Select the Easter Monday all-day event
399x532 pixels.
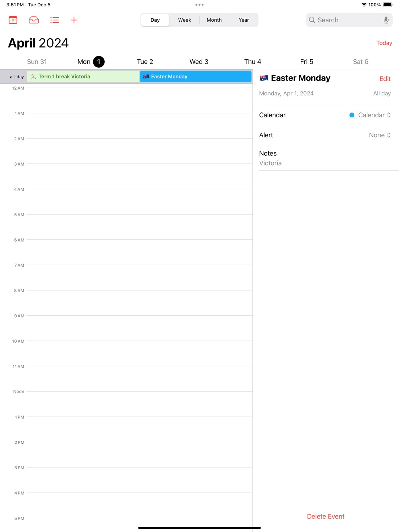pyautogui.click(x=196, y=77)
